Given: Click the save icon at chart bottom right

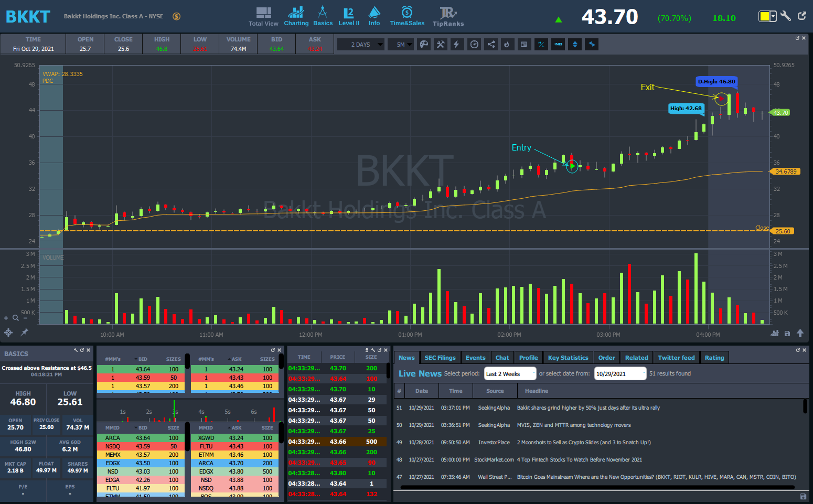Looking at the screenshot, I should click(x=787, y=334).
